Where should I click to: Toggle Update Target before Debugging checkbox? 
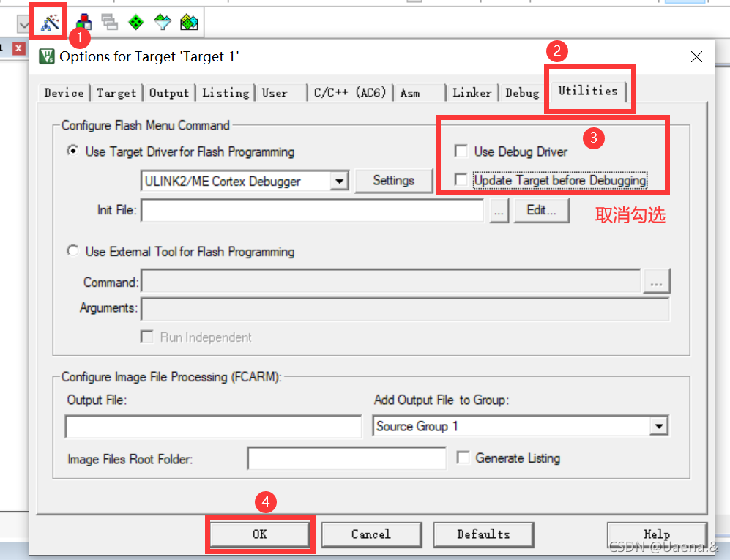click(x=461, y=179)
